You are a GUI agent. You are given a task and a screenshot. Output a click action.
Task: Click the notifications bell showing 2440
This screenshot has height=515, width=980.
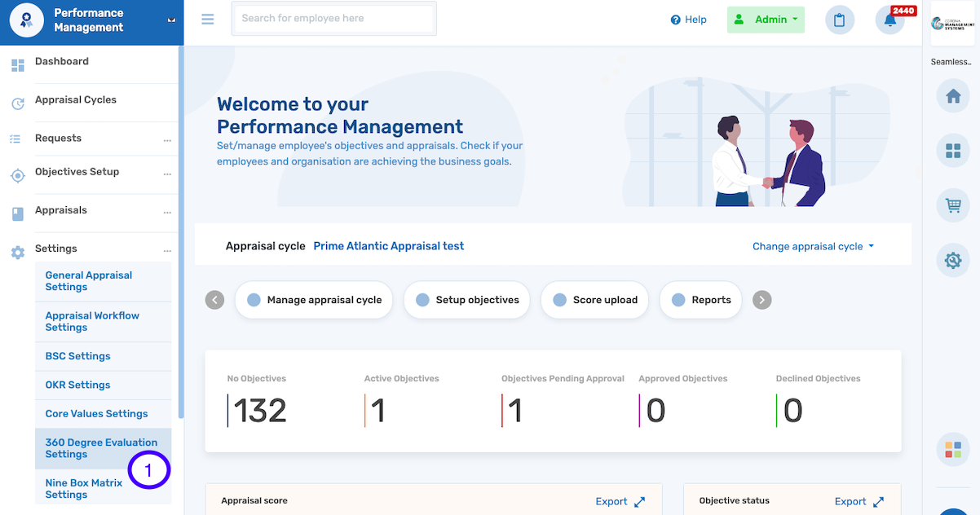coord(889,20)
